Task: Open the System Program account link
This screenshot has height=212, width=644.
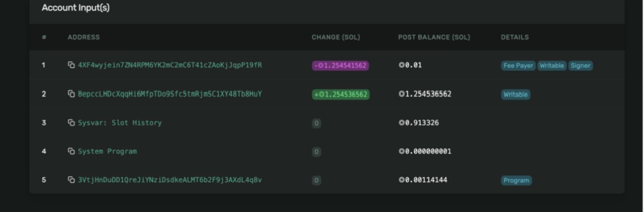Action: [x=107, y=151]
